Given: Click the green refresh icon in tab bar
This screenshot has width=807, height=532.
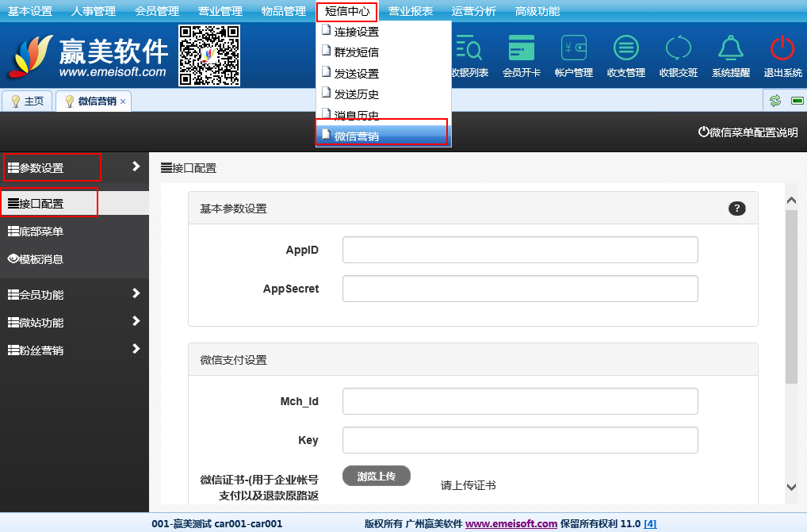Looking at the screenshot, I should (774, 101).
